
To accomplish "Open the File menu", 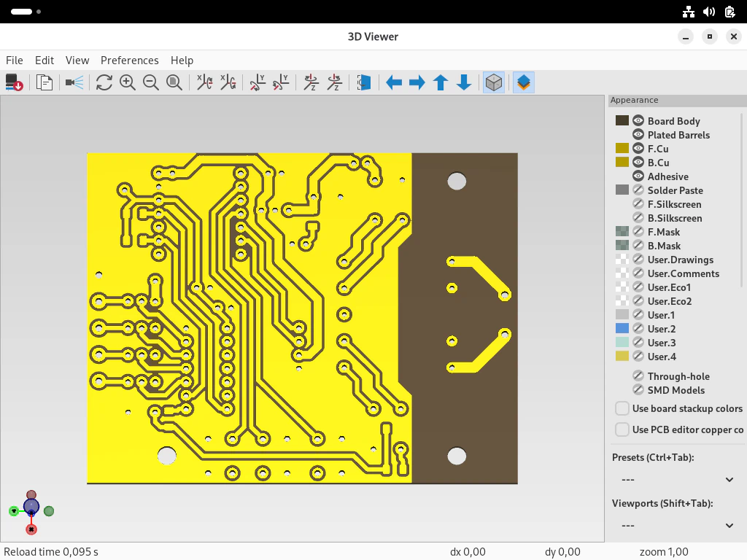I will [x=15, y=61].
